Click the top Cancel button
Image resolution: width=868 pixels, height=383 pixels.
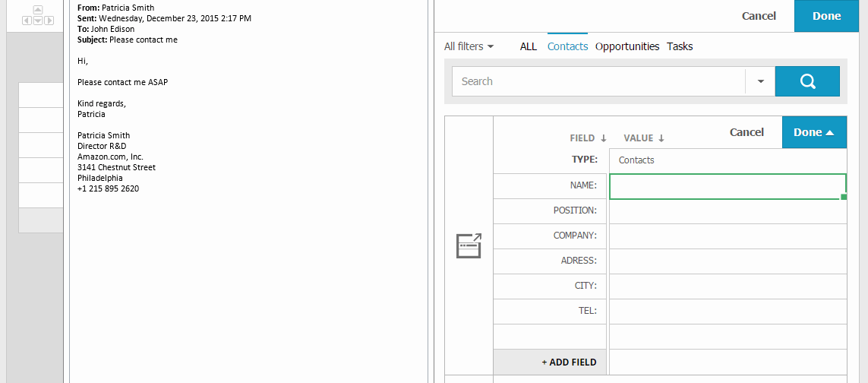click(x=759, y=16)
